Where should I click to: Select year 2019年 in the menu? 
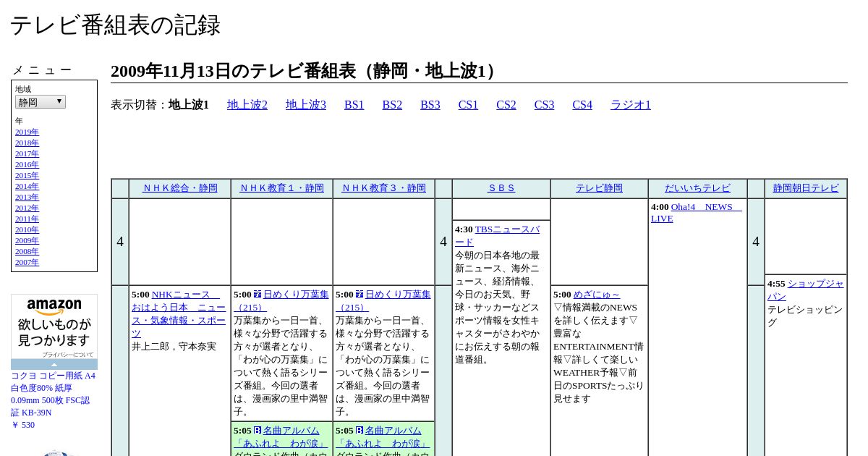coord(27,132)
